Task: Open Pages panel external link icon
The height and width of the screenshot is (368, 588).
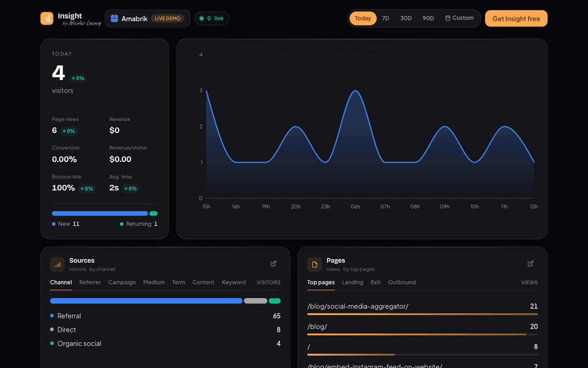Action: click(530, 263)
